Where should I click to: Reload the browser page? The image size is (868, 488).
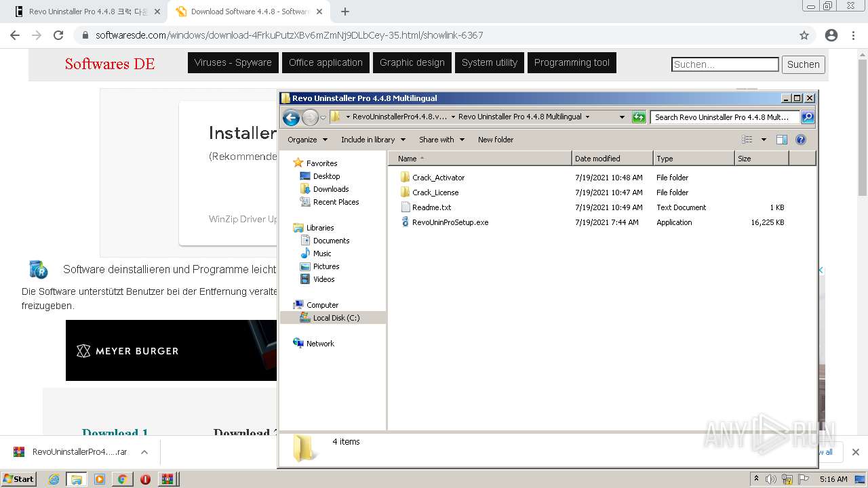pos(58,35)
